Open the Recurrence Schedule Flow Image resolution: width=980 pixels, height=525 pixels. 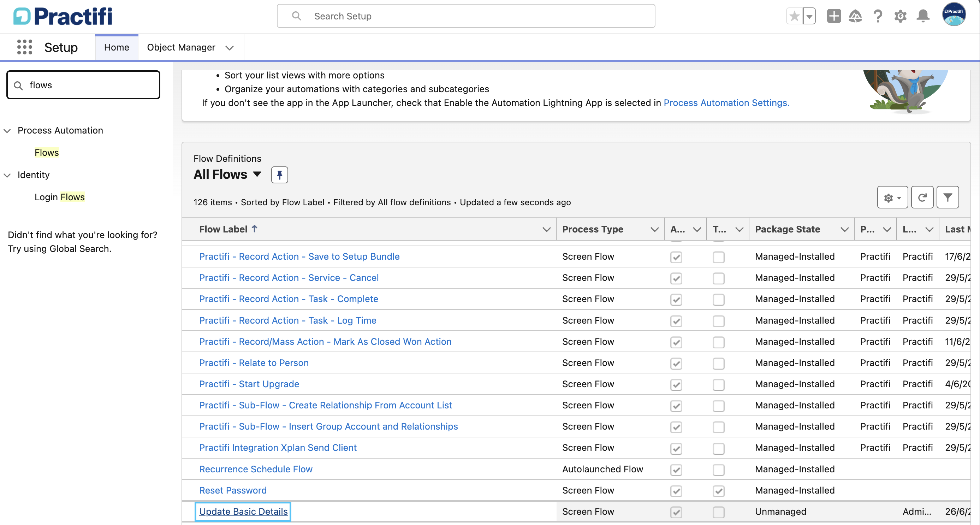pos(256,469)
